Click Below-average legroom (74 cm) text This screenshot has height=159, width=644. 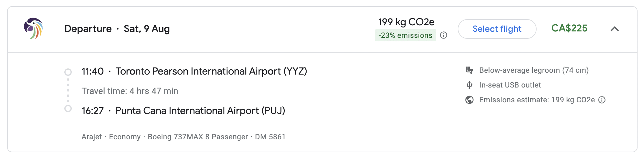click(x=534, y=70)
